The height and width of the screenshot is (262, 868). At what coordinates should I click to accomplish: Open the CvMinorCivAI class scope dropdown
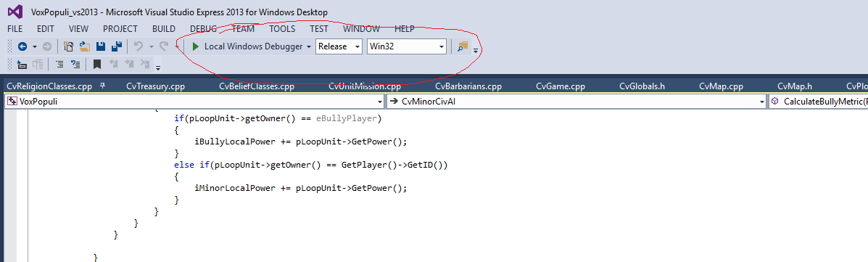click(x=576, y=102)
